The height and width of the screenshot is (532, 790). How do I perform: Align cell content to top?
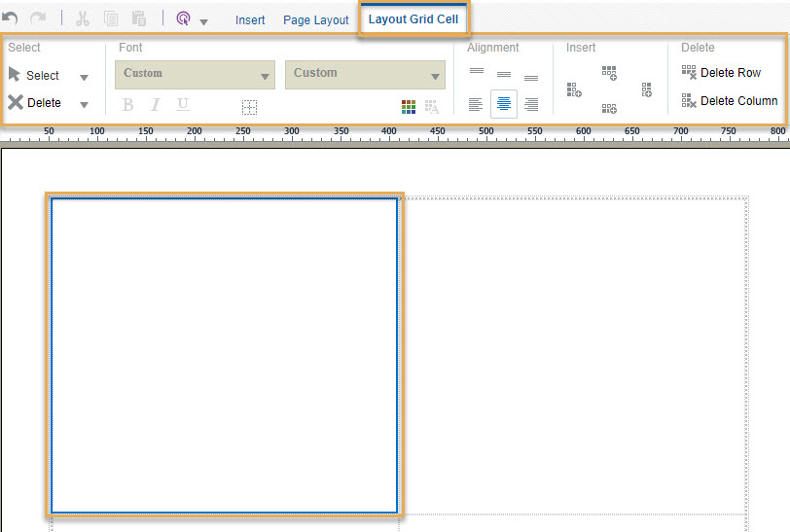point(477,71)
